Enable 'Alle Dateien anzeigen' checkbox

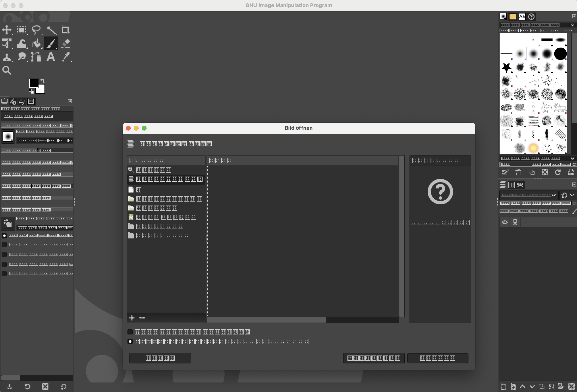[x=130, y=332]
